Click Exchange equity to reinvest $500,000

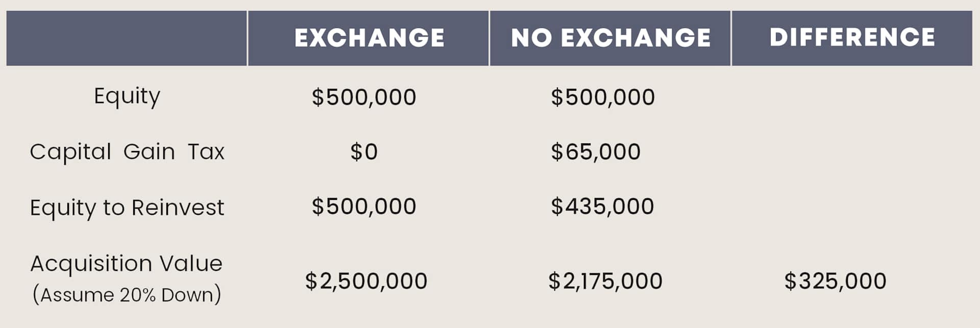pos(364,207)
